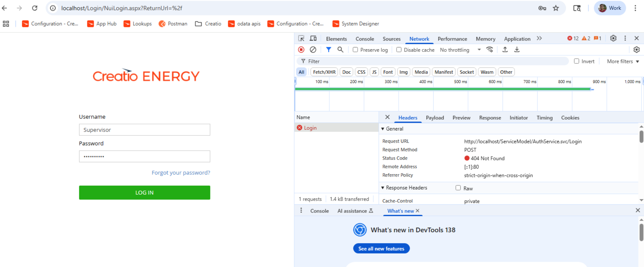Screen dimensions: 644x267
Task: Collapse the Response Headers section
Action: click(383, 188)
